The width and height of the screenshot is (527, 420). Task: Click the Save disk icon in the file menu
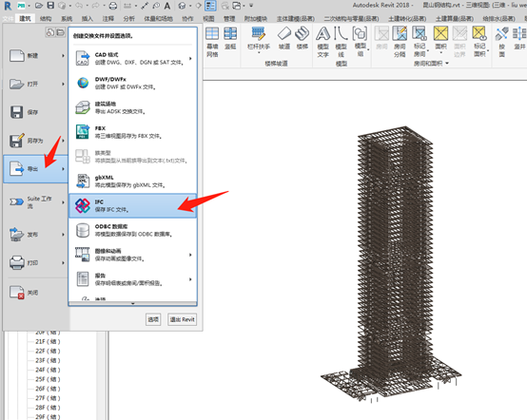(x=16, y=112)
